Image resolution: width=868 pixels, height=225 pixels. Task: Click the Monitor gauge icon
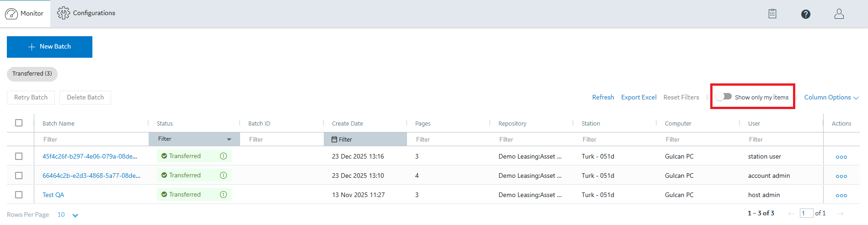11,14
